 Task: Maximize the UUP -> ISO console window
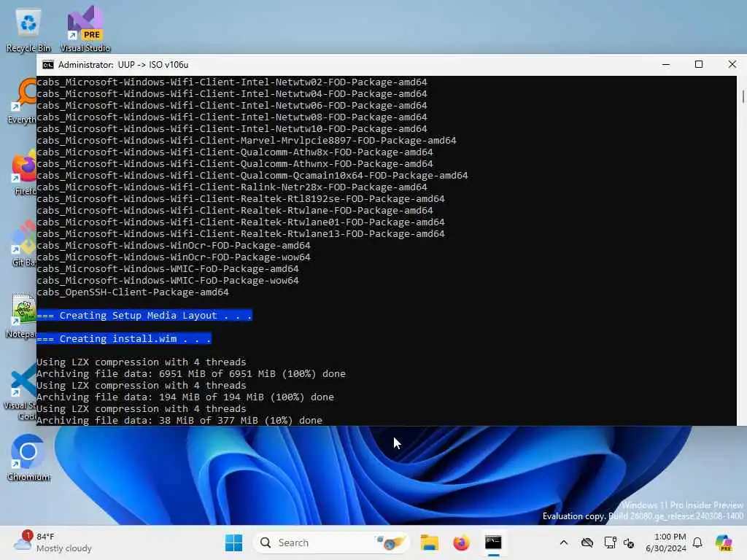coord(699,65)
